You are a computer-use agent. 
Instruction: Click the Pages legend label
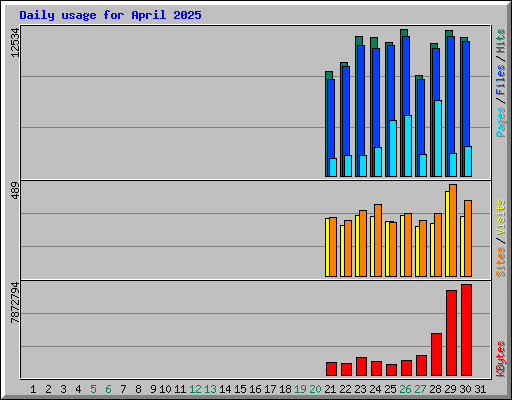coord(500,122)
